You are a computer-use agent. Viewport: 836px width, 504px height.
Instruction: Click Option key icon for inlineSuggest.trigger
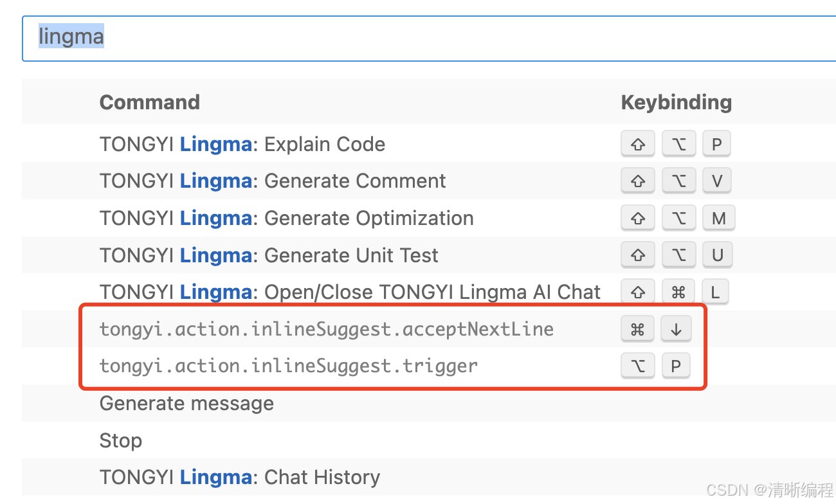(637, 367)
